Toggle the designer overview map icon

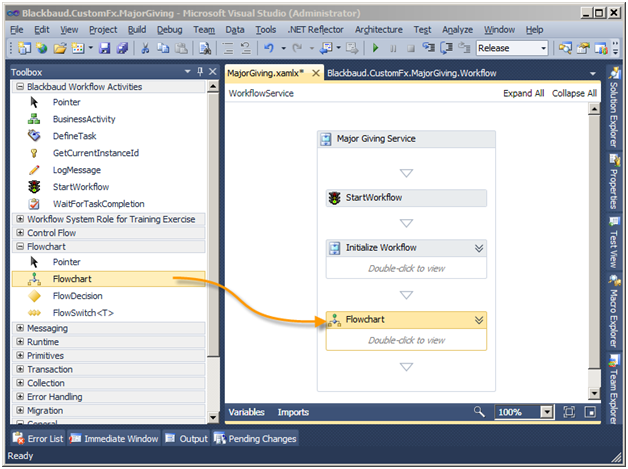pyautogui.click(x=590, y=412)
